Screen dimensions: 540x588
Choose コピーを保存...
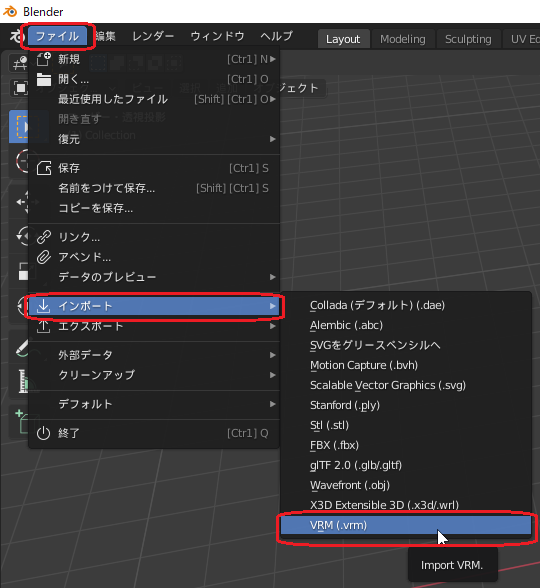click(x=154, y=208)
